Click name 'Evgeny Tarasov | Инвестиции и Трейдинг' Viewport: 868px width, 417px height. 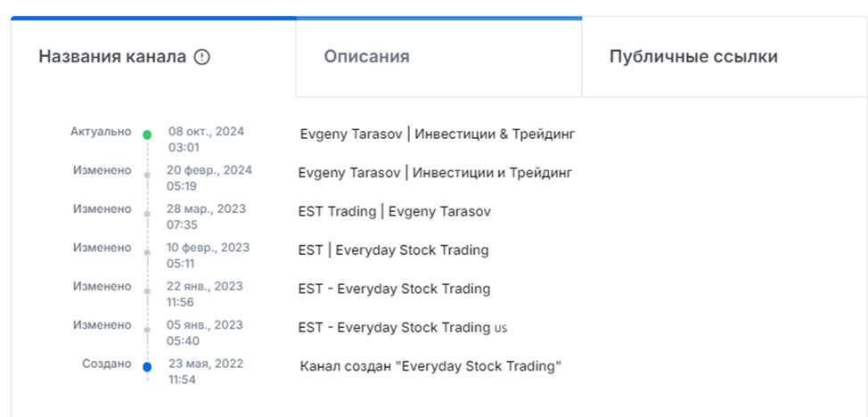(435, 172)
